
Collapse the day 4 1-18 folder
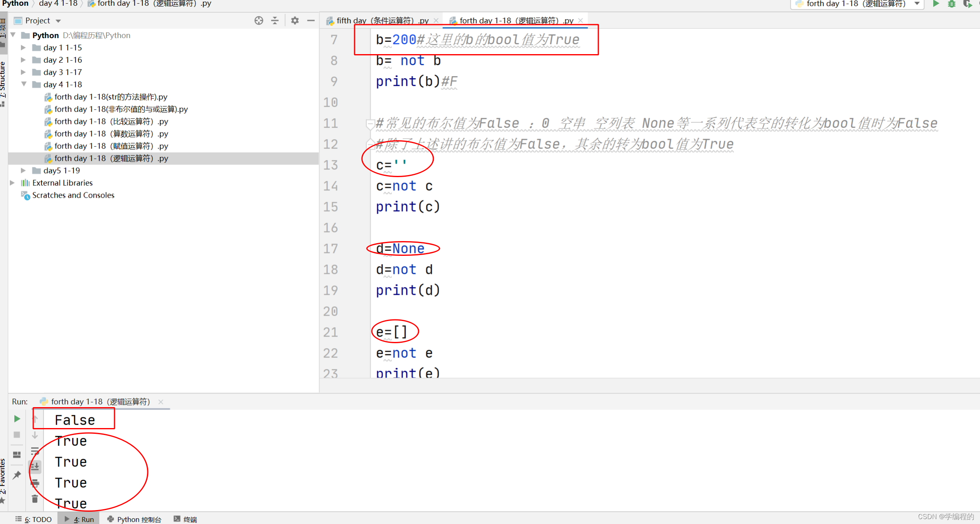pyautogui.click(x=23, y=84)
